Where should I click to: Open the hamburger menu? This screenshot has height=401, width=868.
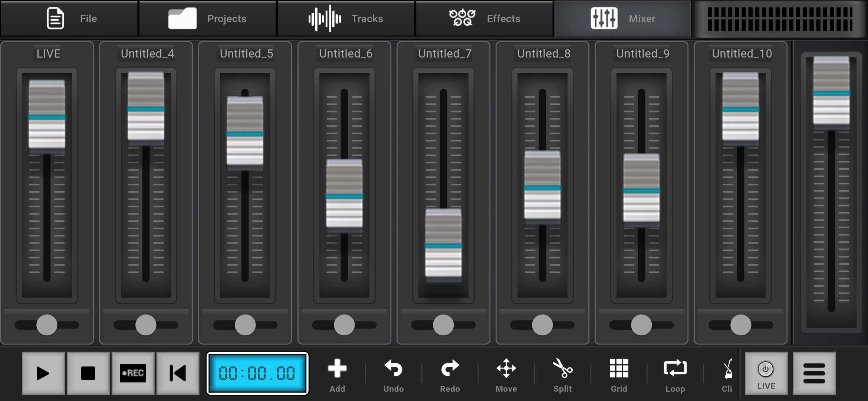(815, 373)
